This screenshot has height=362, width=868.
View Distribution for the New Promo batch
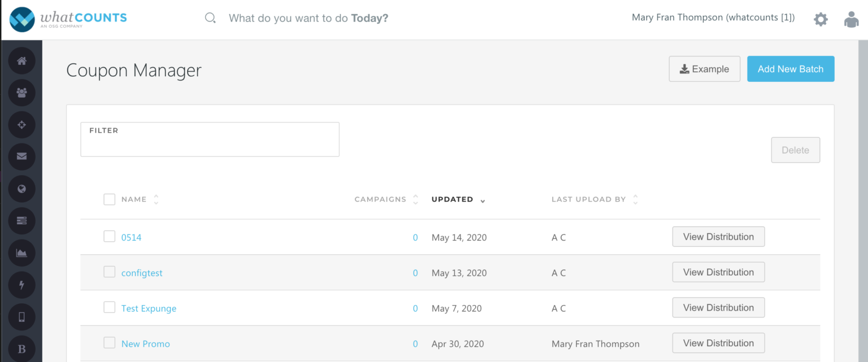tap(718, 343)
